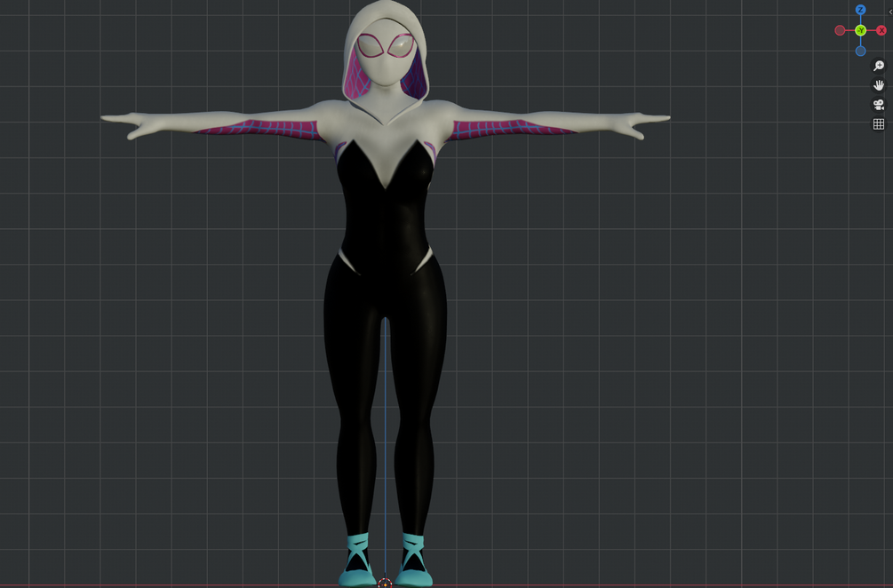The image size is (893, 588).
Task: Click the zoom magnifier viewport icon
Action: coord(879,66)
